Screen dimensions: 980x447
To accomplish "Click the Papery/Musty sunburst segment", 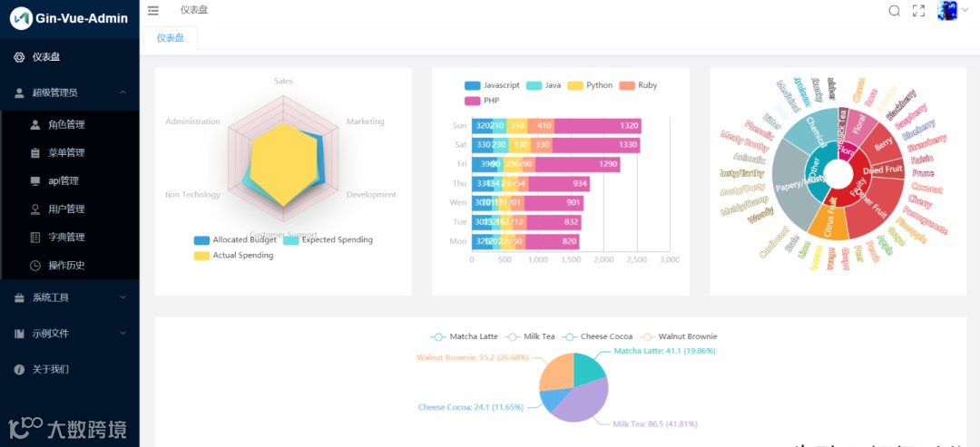I will coord(790,186).
